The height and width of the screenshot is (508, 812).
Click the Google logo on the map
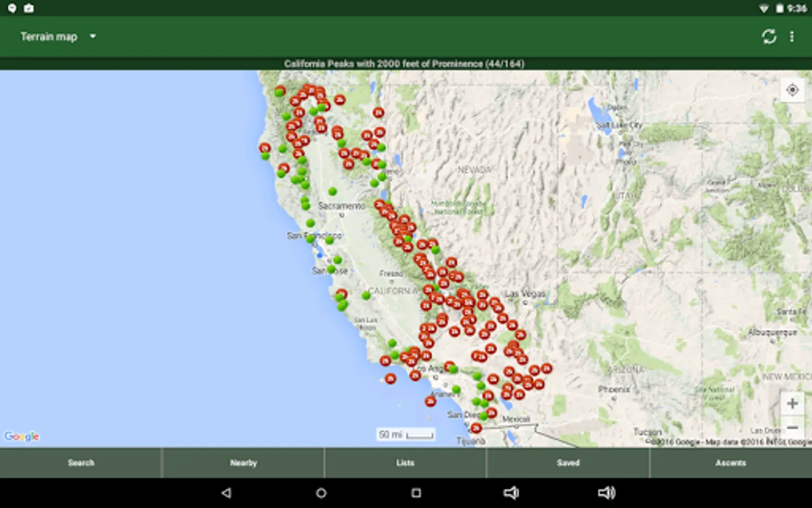[22, 436]
